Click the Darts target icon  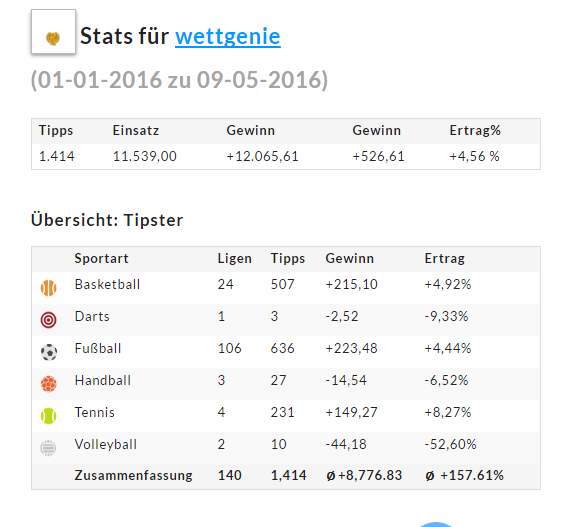[48, 320]
